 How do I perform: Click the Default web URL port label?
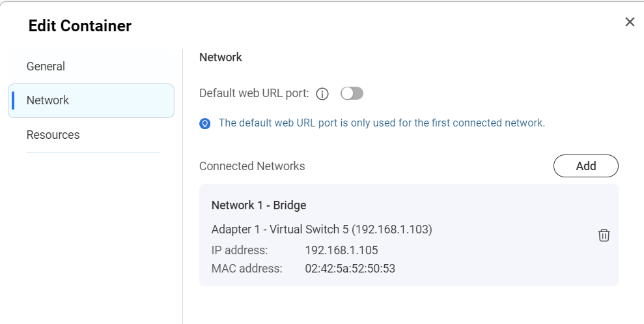254,93
